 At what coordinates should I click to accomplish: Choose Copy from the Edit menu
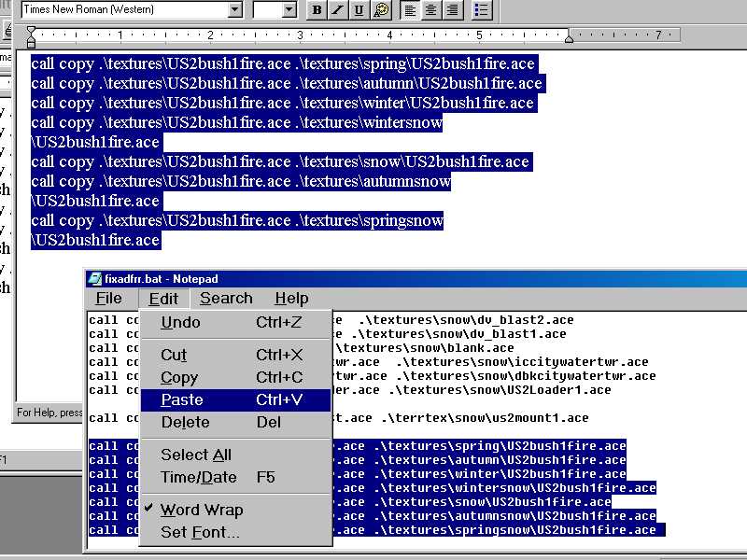(236, 377)
